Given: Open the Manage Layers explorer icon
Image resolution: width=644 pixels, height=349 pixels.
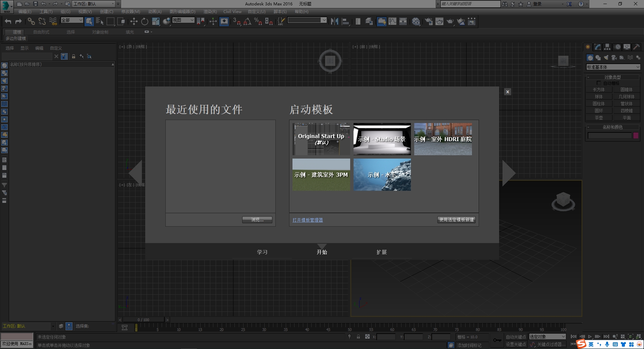Looking at the screenshot, I should [369, 21].
